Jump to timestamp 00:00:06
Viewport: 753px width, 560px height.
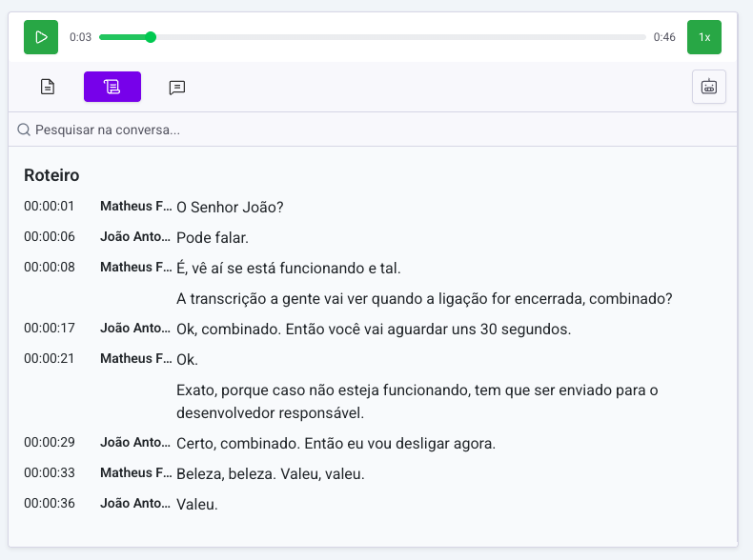[50, 237]
